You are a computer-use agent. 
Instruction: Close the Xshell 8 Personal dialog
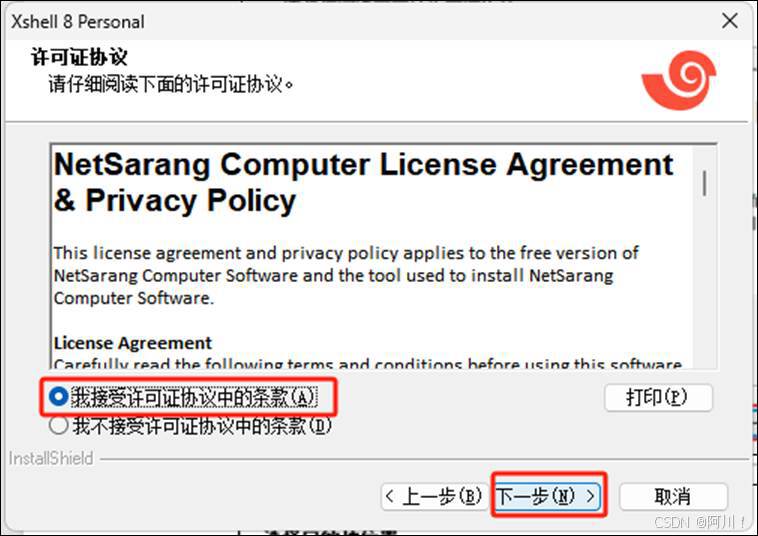pos(729,21)
